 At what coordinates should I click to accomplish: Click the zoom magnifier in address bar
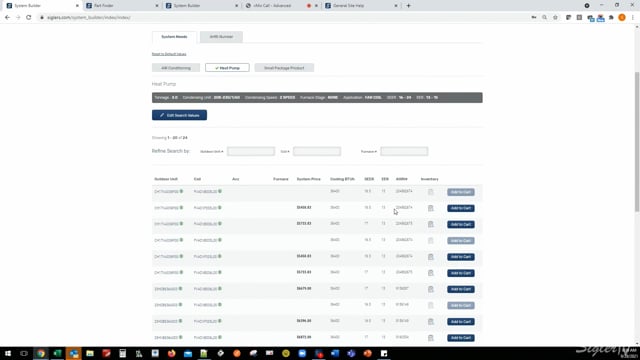pyautogui.click(x=544, y=18)
